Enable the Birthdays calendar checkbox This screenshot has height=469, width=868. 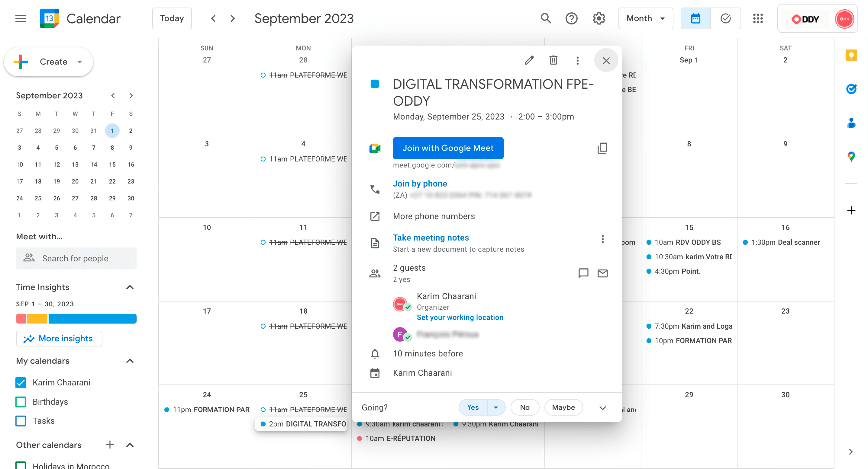coord(21,402)
